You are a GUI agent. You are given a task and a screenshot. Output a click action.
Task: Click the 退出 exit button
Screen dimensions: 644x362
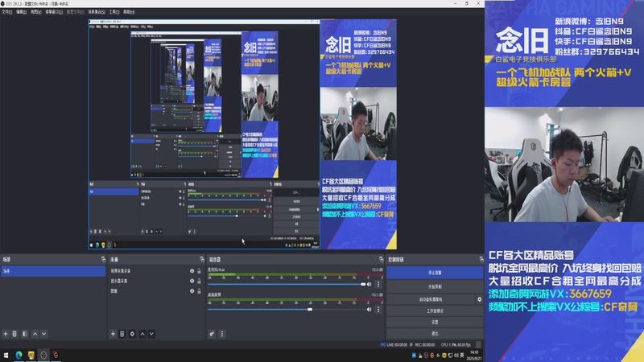click(x=435, y=333)
